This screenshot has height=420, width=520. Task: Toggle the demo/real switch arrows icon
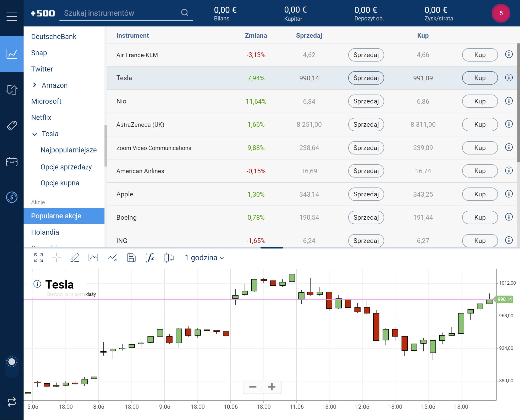coord(12,402)
